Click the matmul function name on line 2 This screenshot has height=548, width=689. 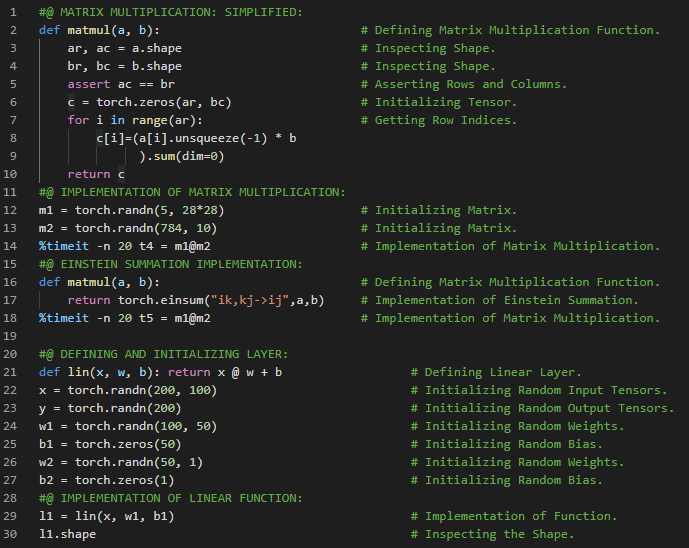pos(89,30)
